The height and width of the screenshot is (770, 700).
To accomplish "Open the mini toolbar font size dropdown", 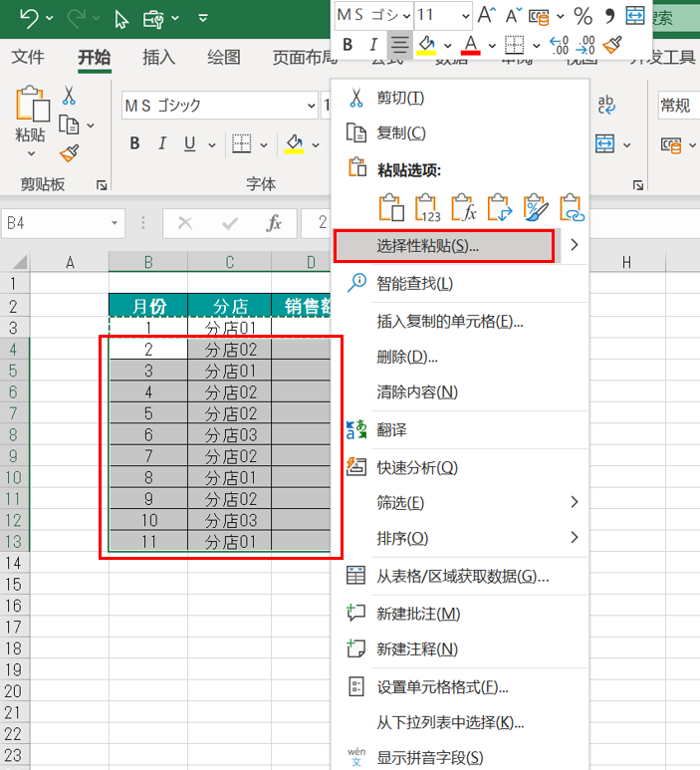I will 465,16.
